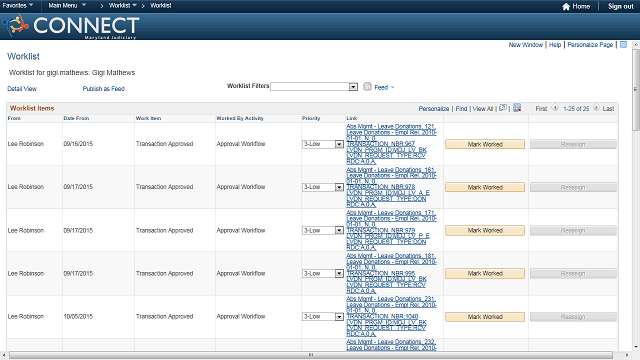Click Reassign for 10/05/2015 row
640x360 pixels.
click(x=573, y=317)
